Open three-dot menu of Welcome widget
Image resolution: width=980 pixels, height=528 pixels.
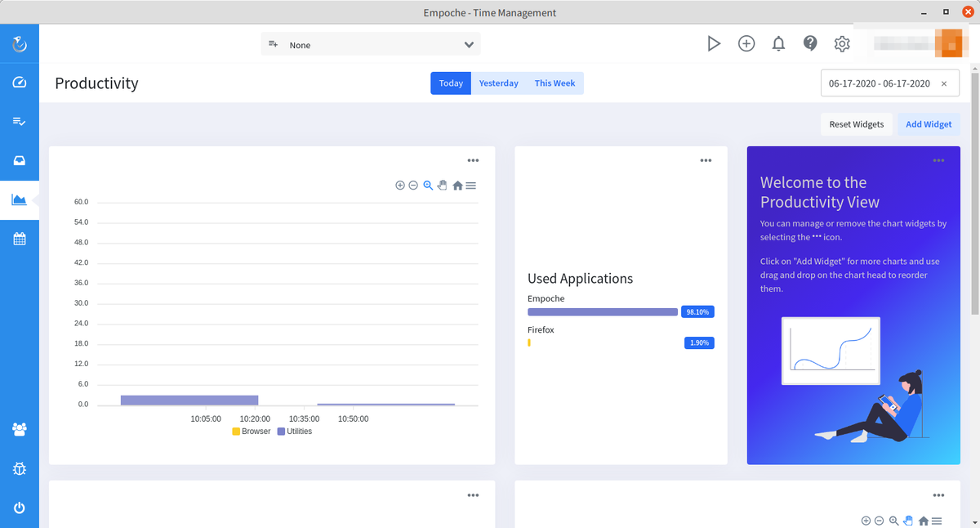click(x=938, y=161)
